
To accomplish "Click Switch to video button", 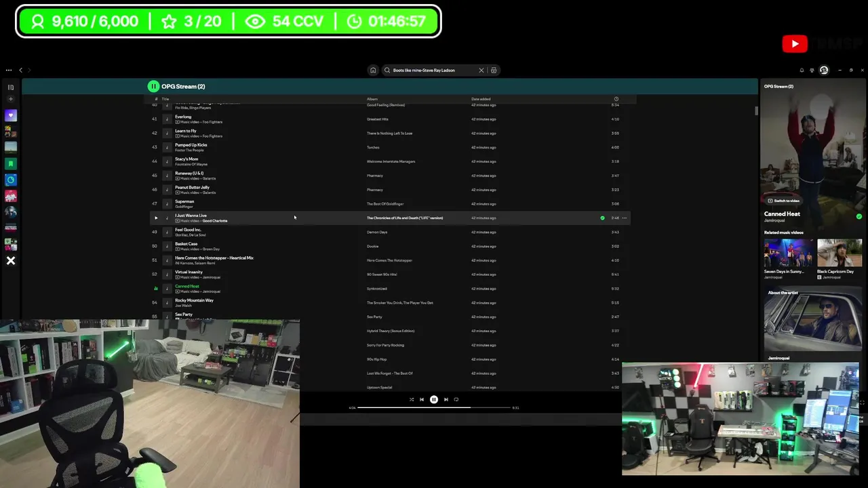I will tap(783, 201).
